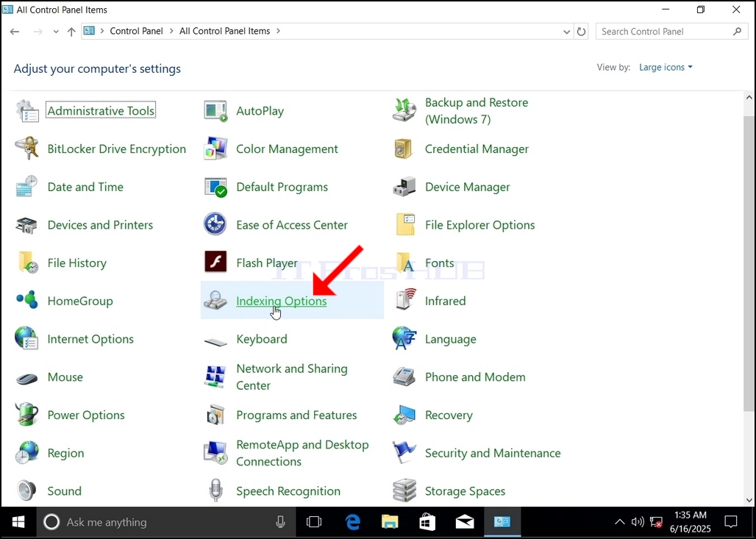Open the BitLocker Drive Encryption icon
This screenshot has height=539, width=756.
tap(27, 149)
